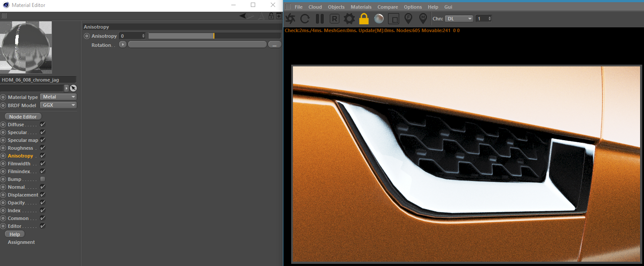This screenshot has height=266, width=644.
Task: Click the up arrow navigation icon
Action: pos(261,16)
